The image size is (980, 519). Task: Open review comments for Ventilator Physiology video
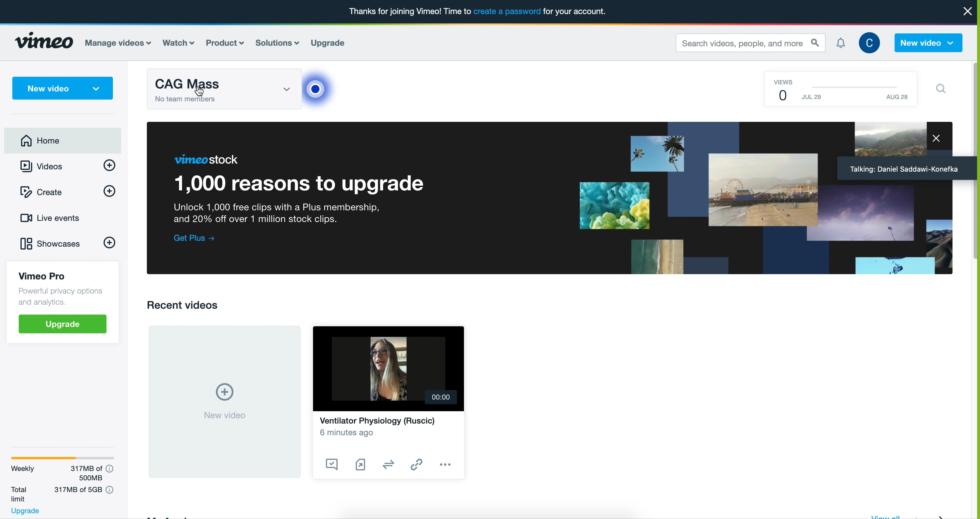click(331, 464)
